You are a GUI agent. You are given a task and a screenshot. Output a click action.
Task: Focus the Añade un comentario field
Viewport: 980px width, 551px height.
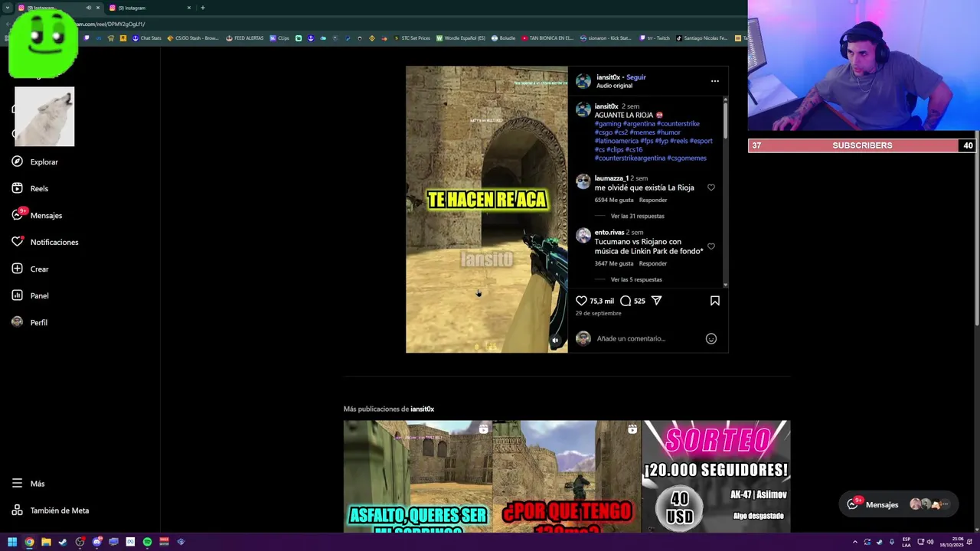pos(647,338)
